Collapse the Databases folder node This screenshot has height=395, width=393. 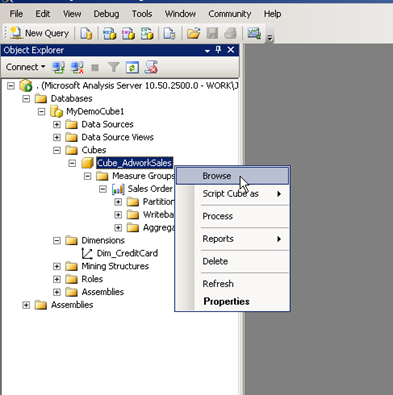(x=26, y=99)
